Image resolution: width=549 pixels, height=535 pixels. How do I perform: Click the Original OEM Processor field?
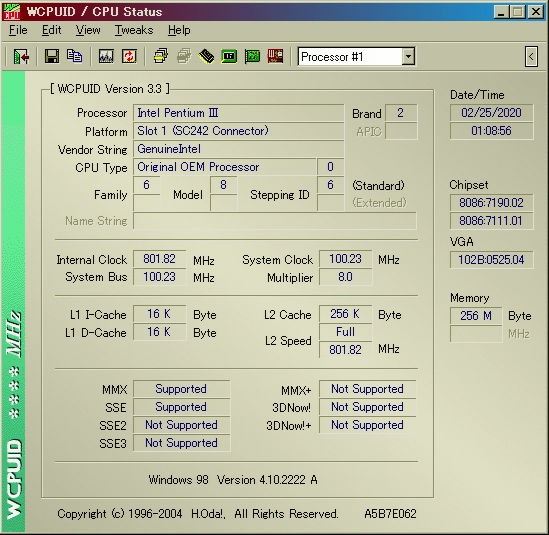pos(225,167)
